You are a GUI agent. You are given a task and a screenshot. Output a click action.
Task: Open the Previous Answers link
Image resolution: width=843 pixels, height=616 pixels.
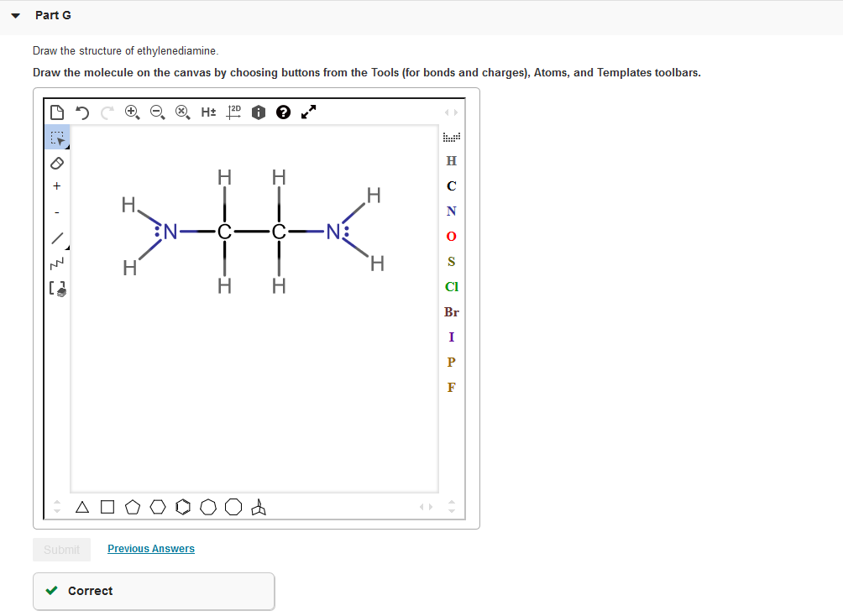(x=151, y=548)
